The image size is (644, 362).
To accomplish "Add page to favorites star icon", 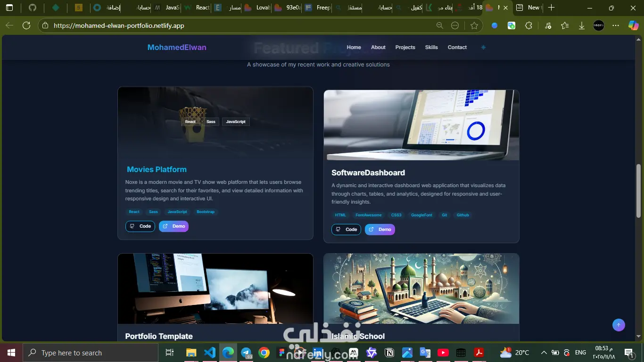I will (474, 25).
